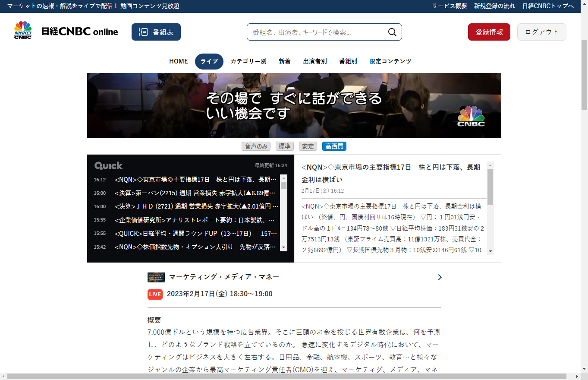
Task: Click the news list scroll-down arrow
Action: coord(283,247)
